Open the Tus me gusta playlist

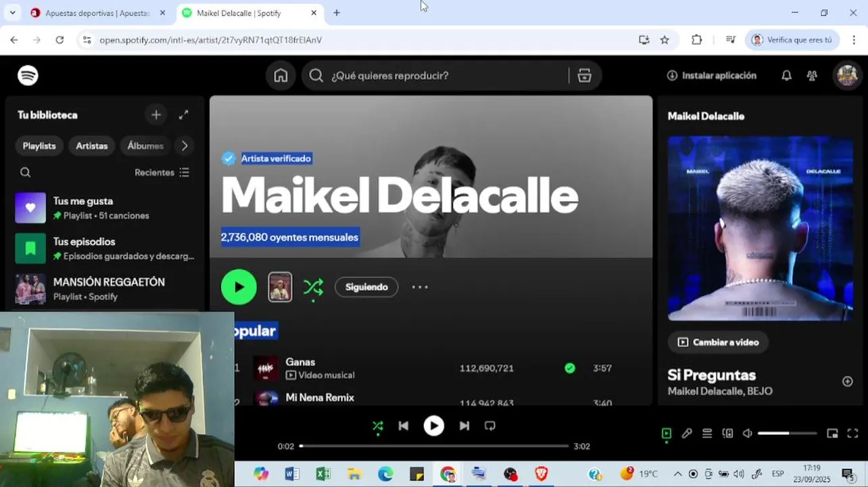(105, 208)
